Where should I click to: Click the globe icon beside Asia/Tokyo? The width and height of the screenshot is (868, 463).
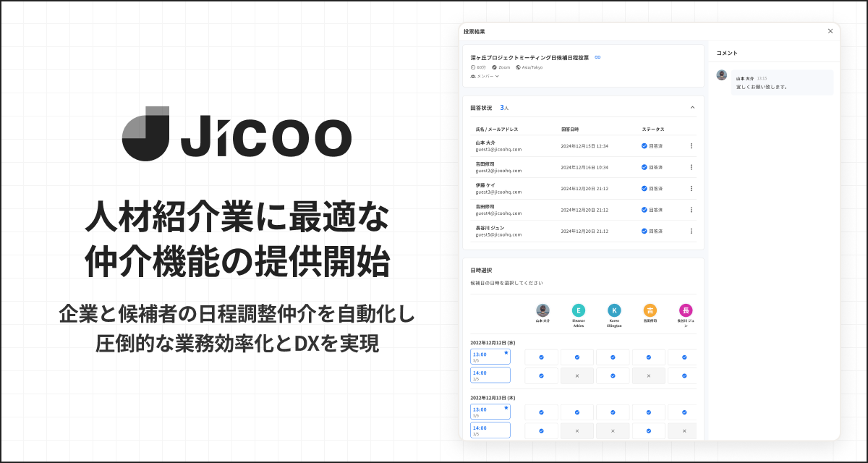click(518, 67)
